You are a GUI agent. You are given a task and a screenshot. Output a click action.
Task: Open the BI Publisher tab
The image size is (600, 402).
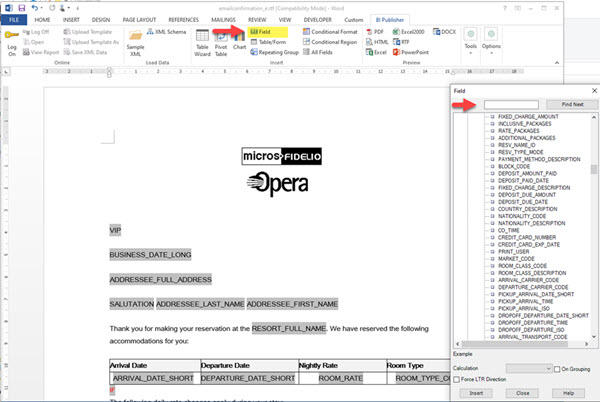390,20
